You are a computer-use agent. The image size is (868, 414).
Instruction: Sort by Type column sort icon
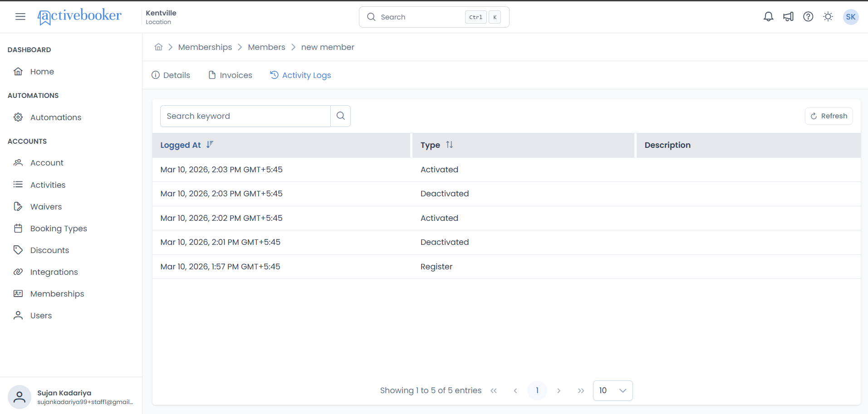click(x=449, y=145)
